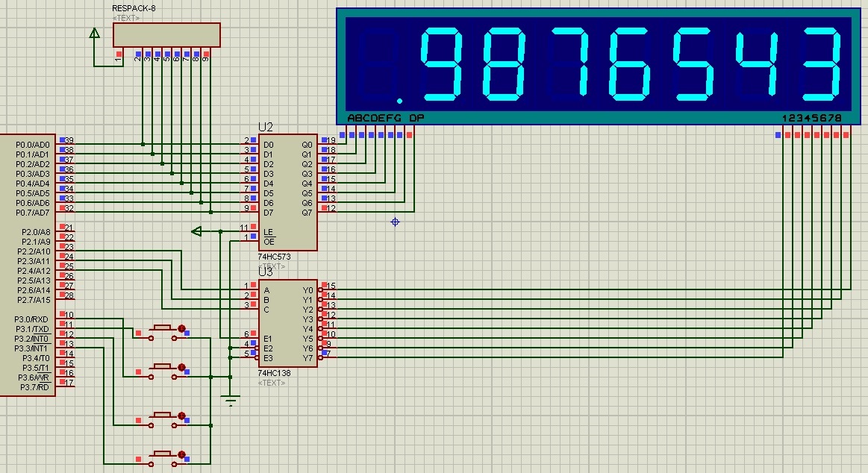Click the "P0.0/AD0" pin label

(x=33, y=145)
